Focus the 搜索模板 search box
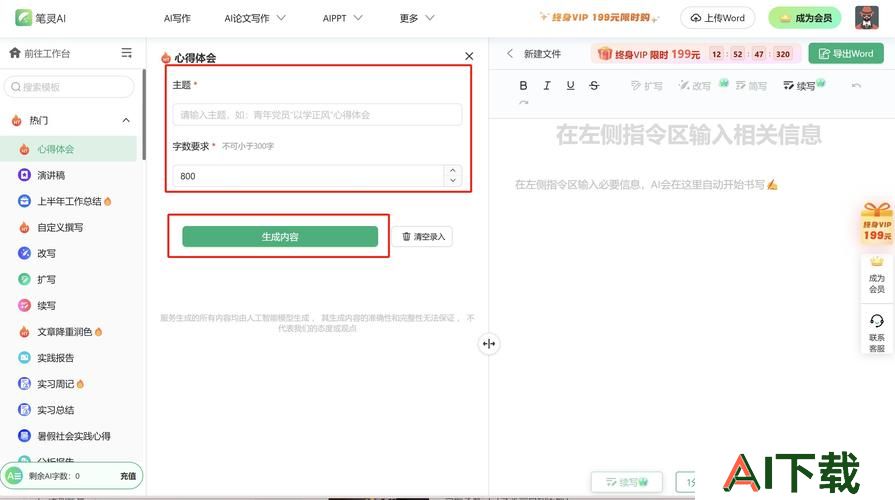 tap(69, 87)
